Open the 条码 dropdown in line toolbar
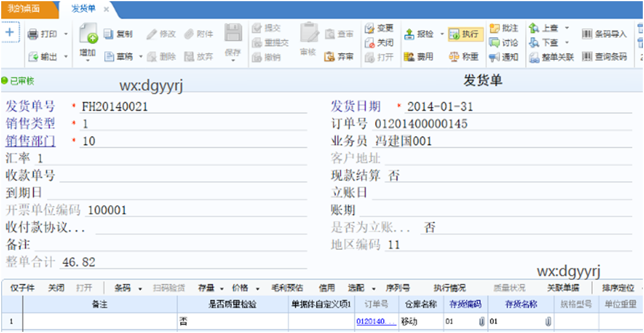 [x=140, y=289]
